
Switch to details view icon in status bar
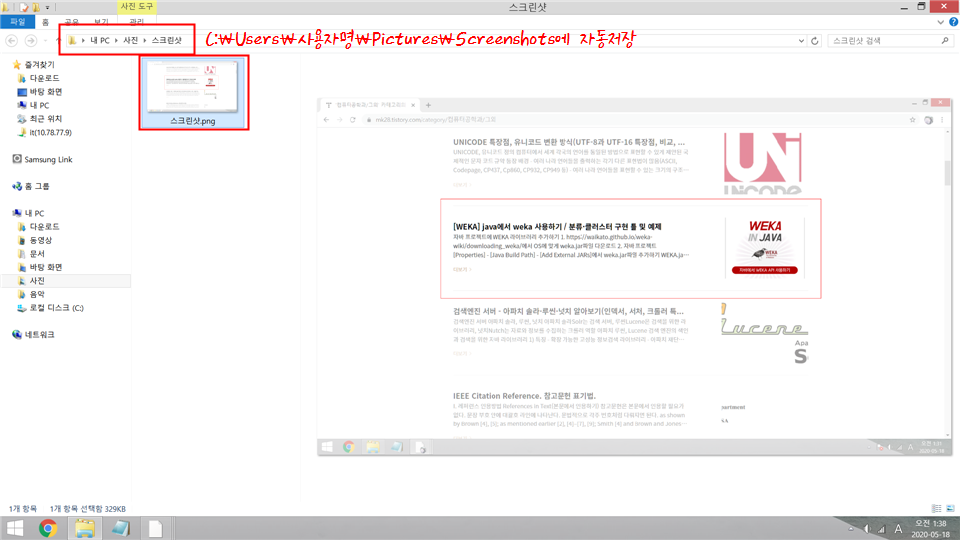936,508
